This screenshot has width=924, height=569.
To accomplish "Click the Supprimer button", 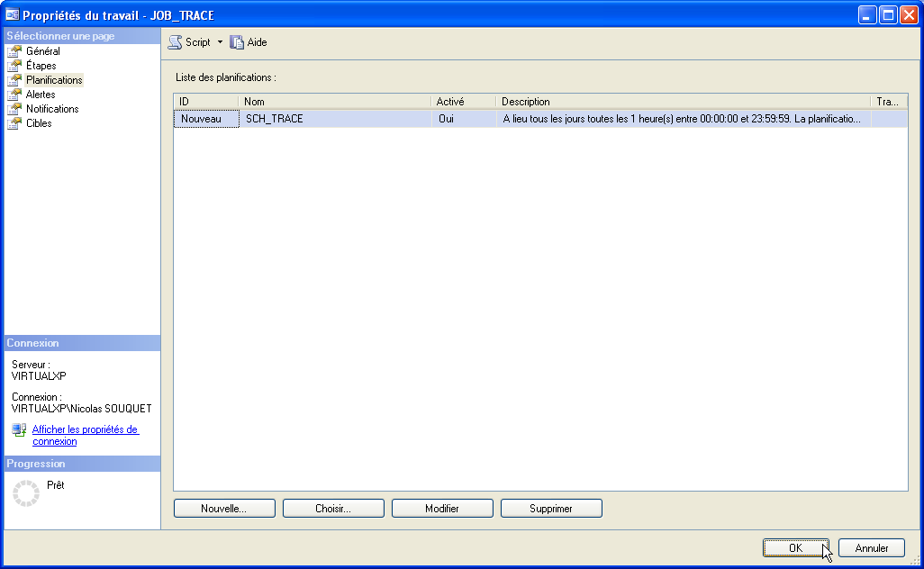I will click(551, 509).
